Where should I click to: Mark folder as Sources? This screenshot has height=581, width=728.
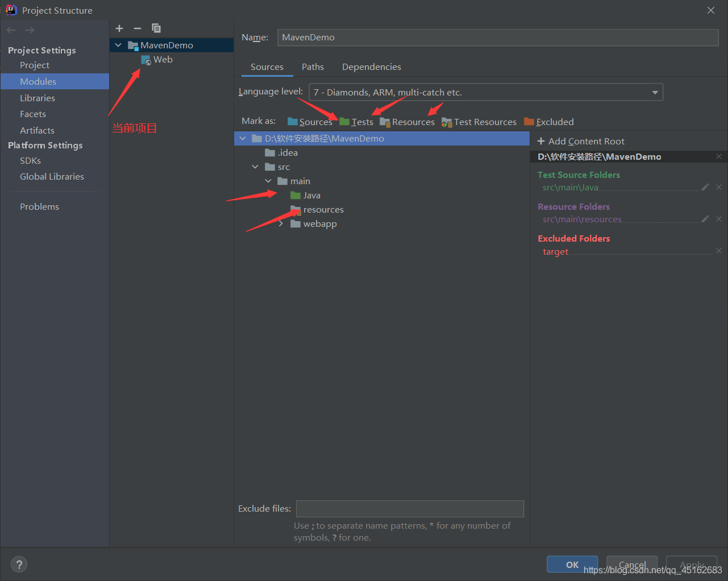[310, 122]
